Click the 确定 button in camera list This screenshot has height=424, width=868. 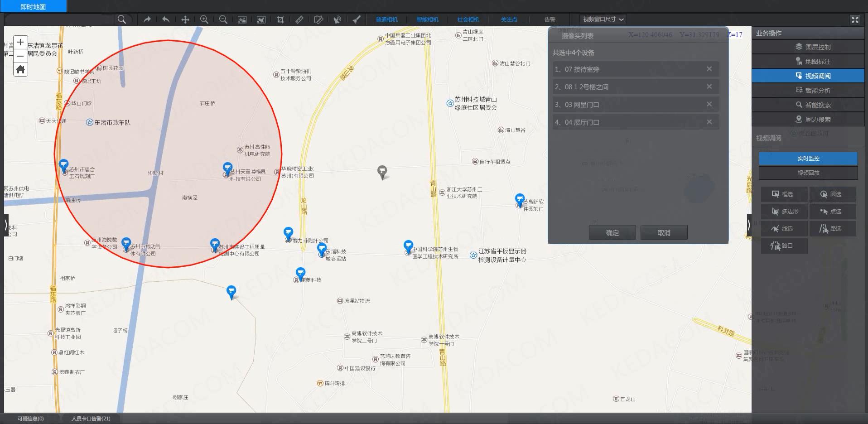pos(612,232)
